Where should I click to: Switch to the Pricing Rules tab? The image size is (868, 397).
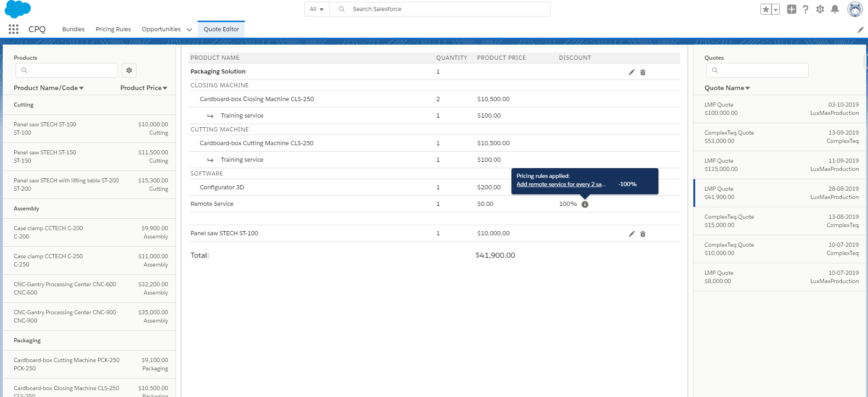pyautogui.click(x=113, y=29)
